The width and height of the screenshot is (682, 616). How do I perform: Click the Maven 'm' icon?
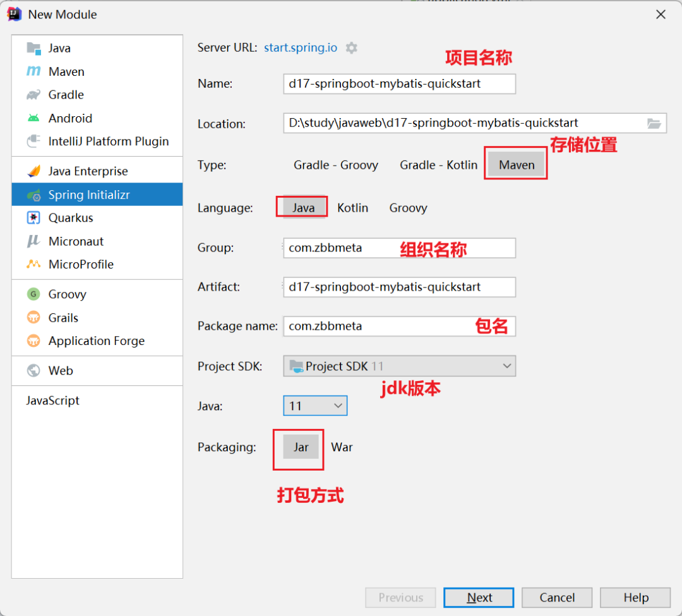click(x=33, y=71)
